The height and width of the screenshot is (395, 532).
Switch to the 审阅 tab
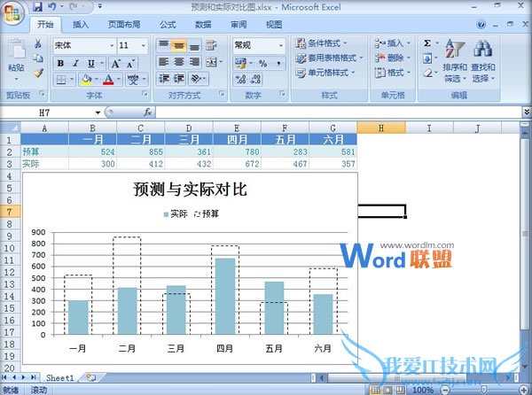click(239, 25)
